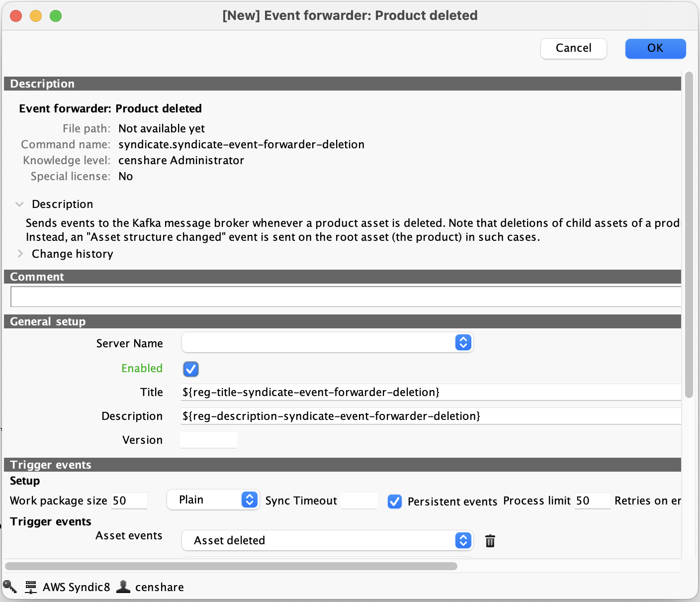Click the Process limit field
The height and width of the screenshot is (602, 700).
pyautogui.click(x=592, y=501)
